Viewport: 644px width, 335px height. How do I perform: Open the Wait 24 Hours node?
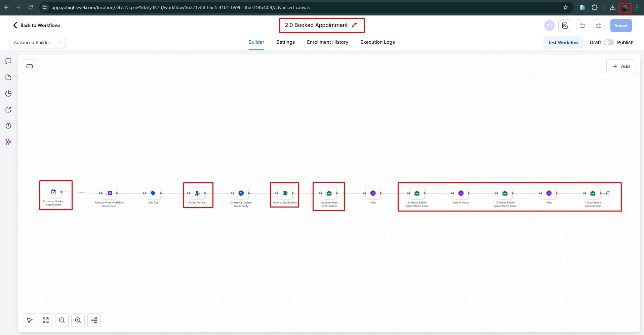[x=461, y=193]
